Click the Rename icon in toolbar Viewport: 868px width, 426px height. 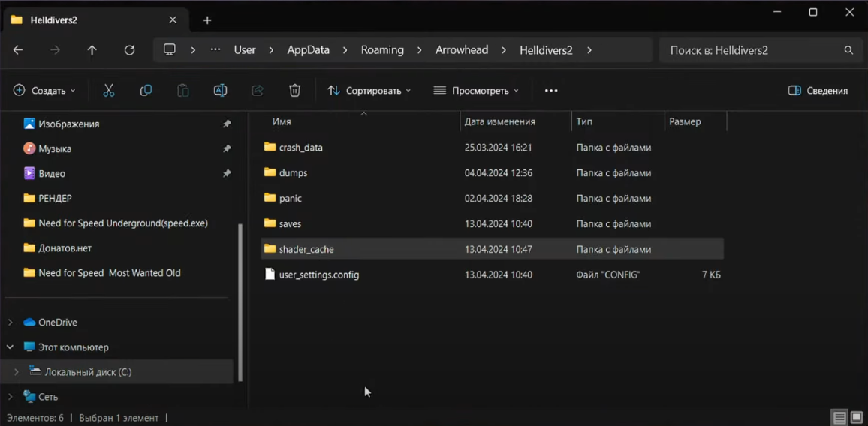[220, 90]
